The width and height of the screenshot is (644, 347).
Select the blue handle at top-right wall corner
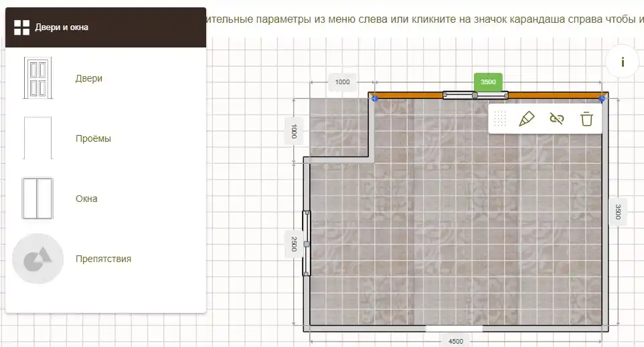[x=602, y=99]
